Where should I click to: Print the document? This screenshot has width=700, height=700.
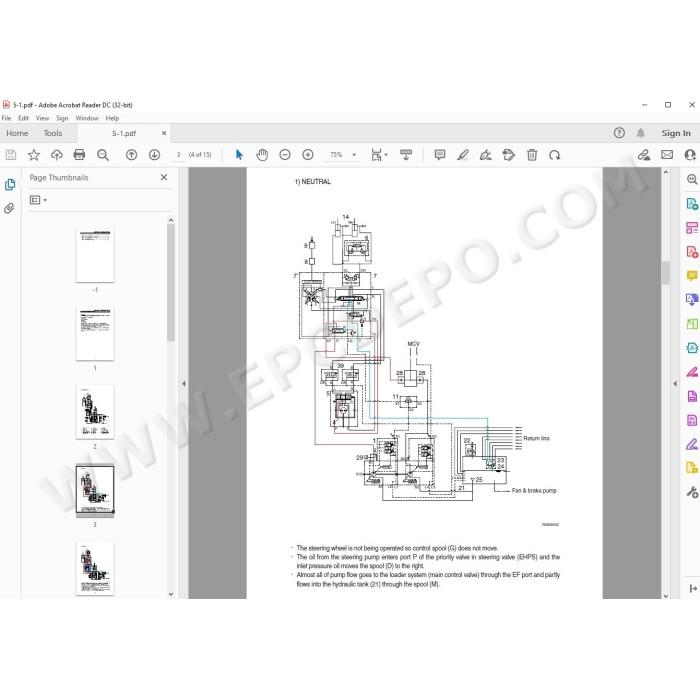point(79,155)
